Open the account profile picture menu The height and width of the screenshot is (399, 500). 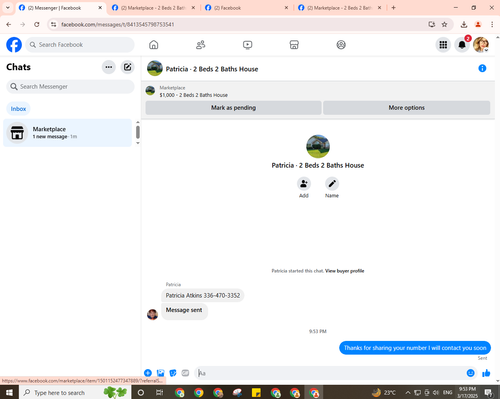(481, 45)
